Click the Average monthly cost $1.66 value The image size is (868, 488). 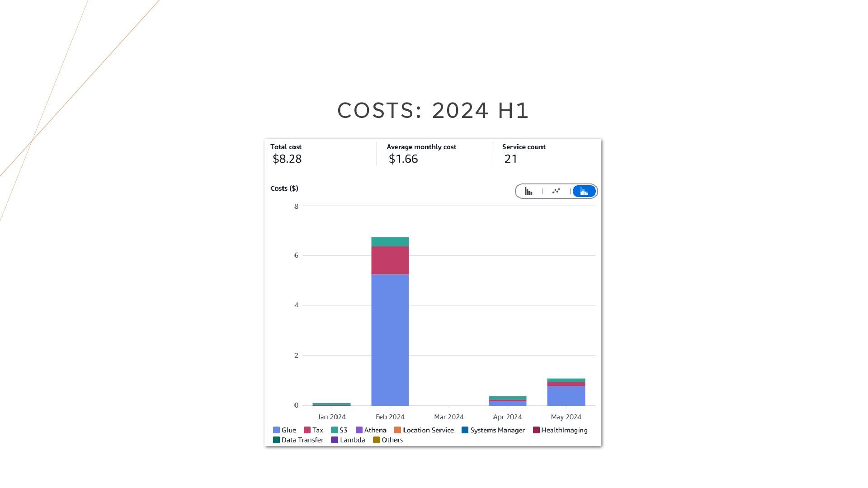pyautogui.click(x=403, y=159)
